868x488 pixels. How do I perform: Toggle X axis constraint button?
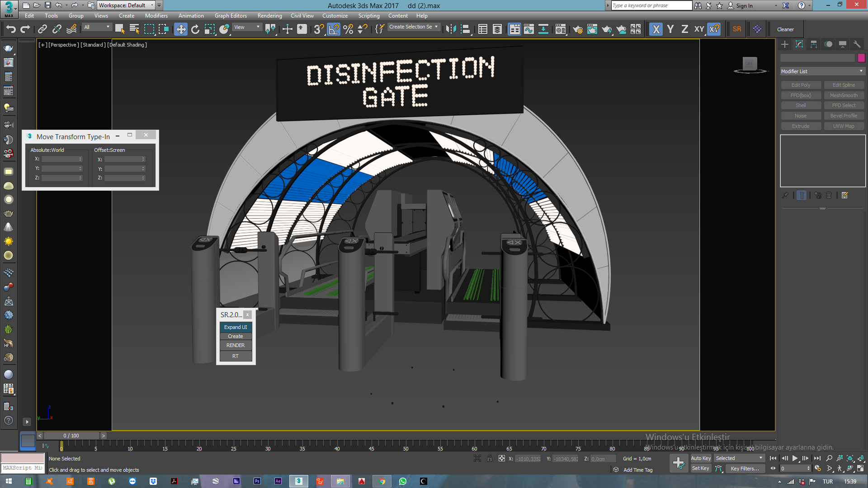(656, 29)
